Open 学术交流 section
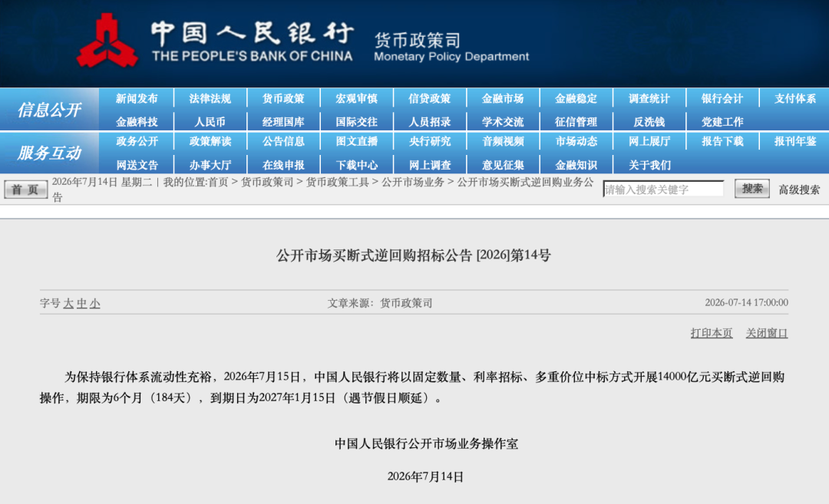829x504 pixels. click(503, 122)
